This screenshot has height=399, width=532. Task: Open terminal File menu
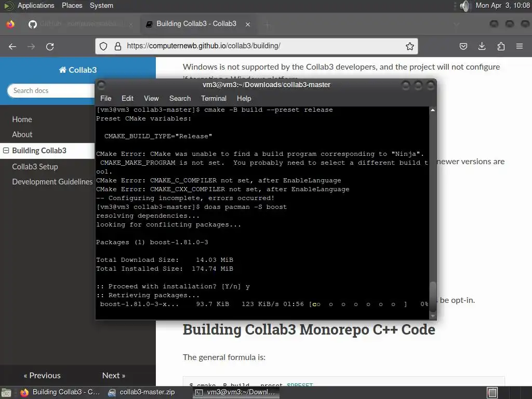[105, 98]
